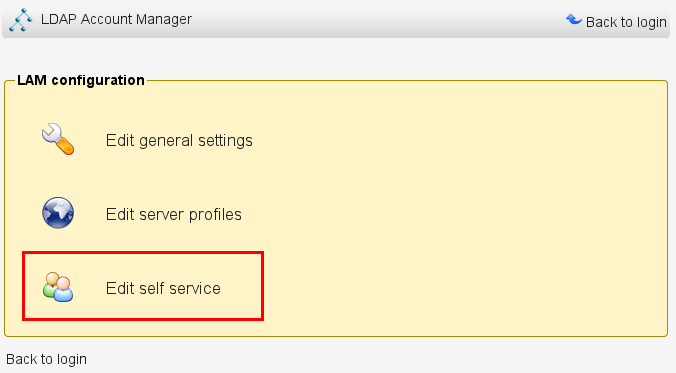The image size is (676, 373).
Task: Open the Edit self service link
Action: coord(163,288)
